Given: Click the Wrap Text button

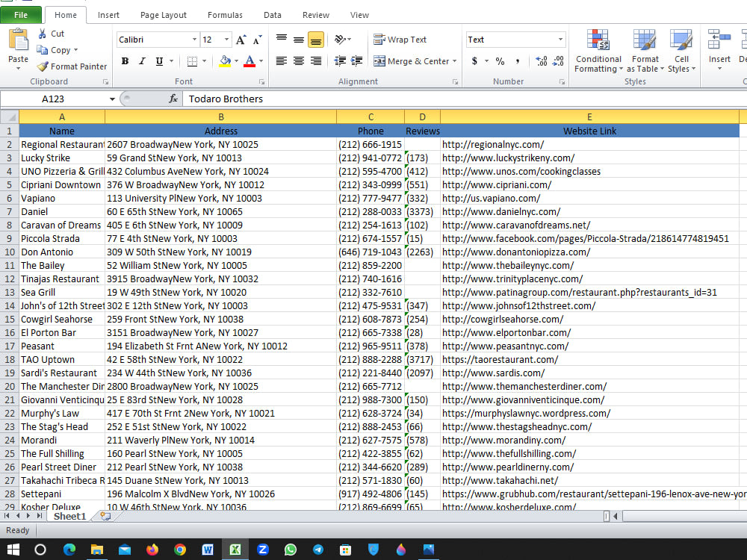Looking at the screenshot, I should coord(400,40).
